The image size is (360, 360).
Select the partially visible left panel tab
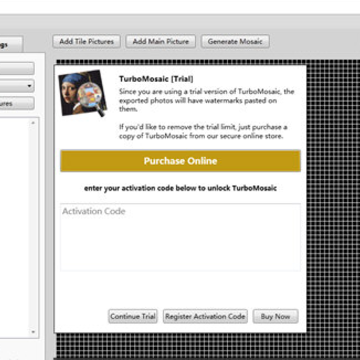[x=11, y=44]
